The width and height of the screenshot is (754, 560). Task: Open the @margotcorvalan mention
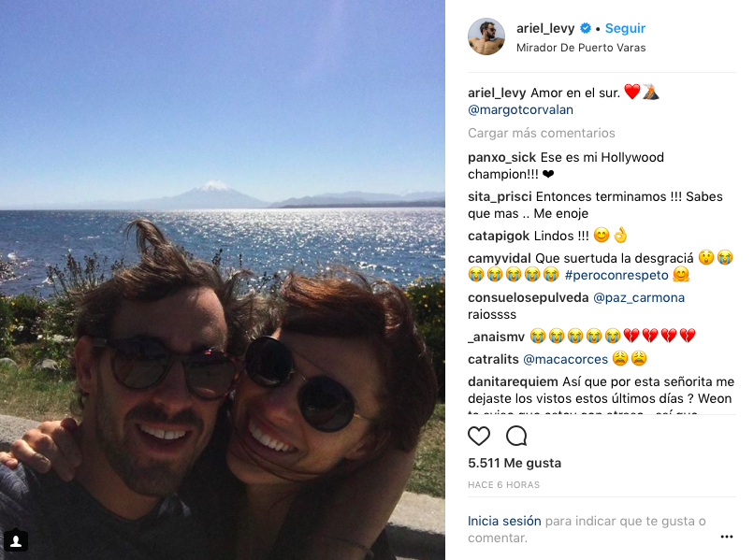(x=520, y=109)
